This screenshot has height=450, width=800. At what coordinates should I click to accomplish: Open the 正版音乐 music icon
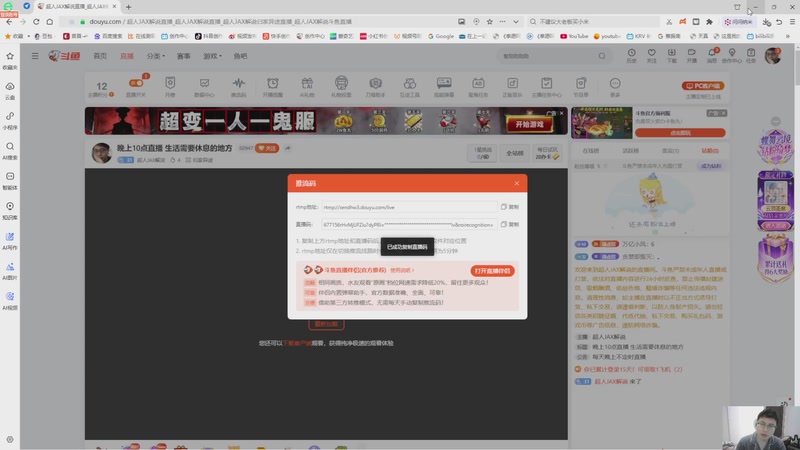(512, 86)
